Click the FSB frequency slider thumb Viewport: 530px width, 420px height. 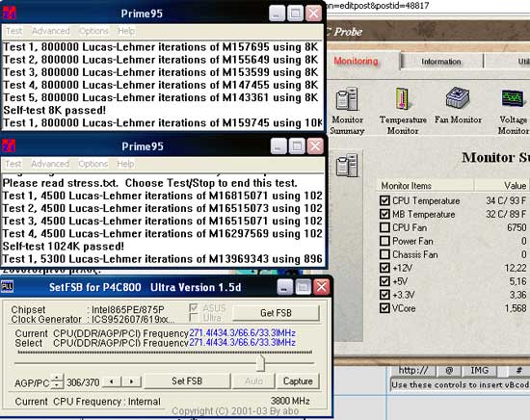pyautogui.click(x=260, y=363)
